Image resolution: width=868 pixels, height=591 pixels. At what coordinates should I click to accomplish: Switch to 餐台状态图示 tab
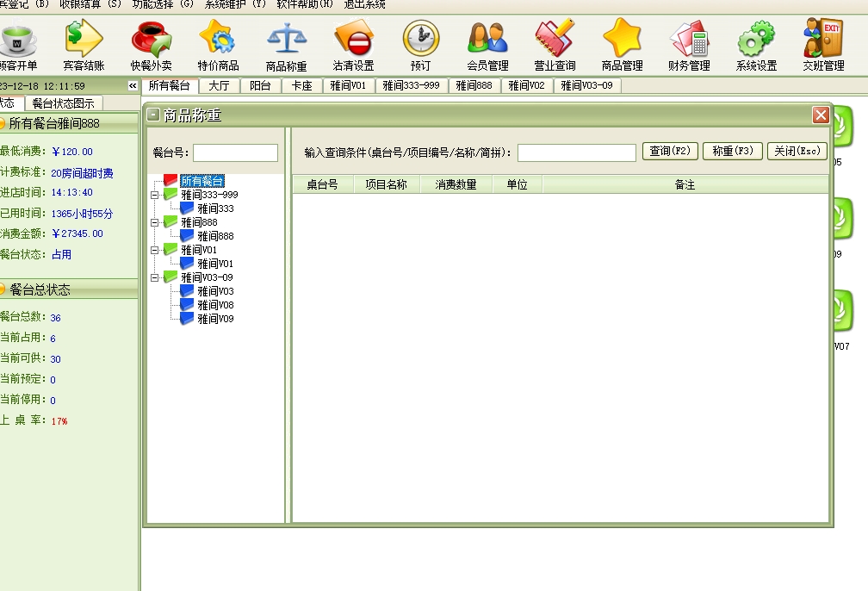pos(63,103)
